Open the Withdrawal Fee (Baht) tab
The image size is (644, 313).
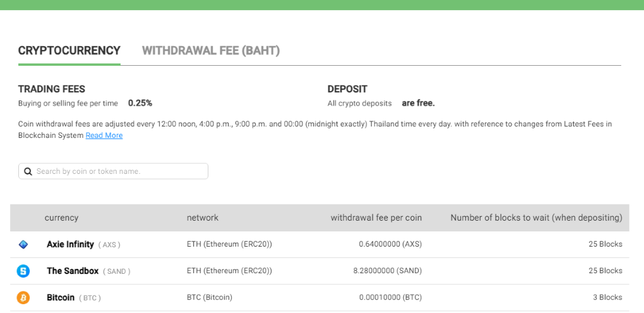[x=211, y=51]
